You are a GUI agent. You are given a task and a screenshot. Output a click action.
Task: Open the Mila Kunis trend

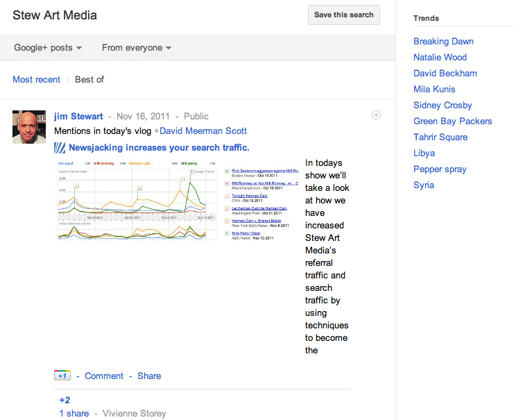coord(434,90)
